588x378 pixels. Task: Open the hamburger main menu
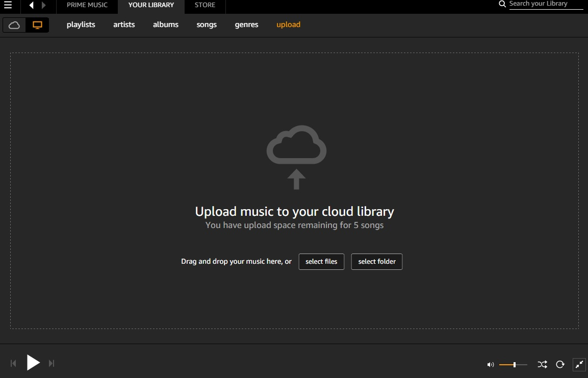8,5
